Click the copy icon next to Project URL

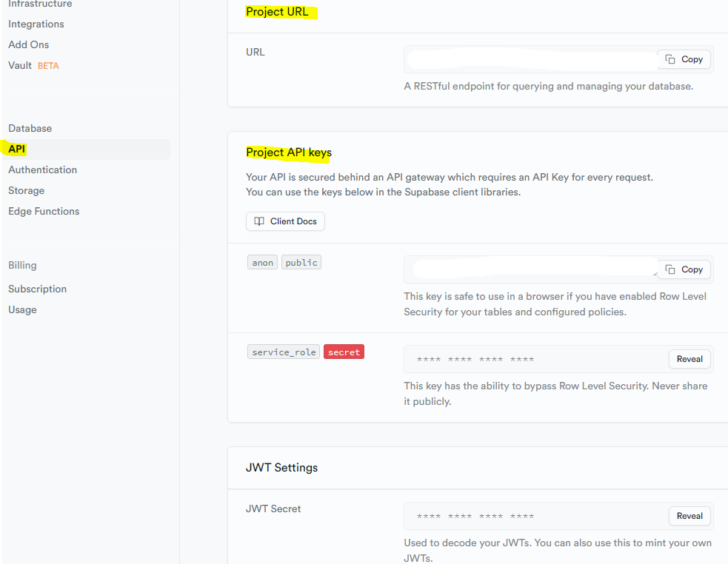click(669, 59)
